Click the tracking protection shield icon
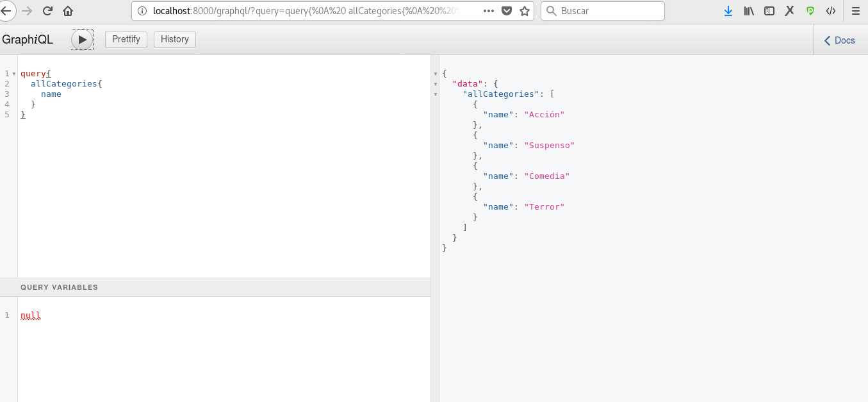Viewport: 868px width, 402px height. [506, 11]
